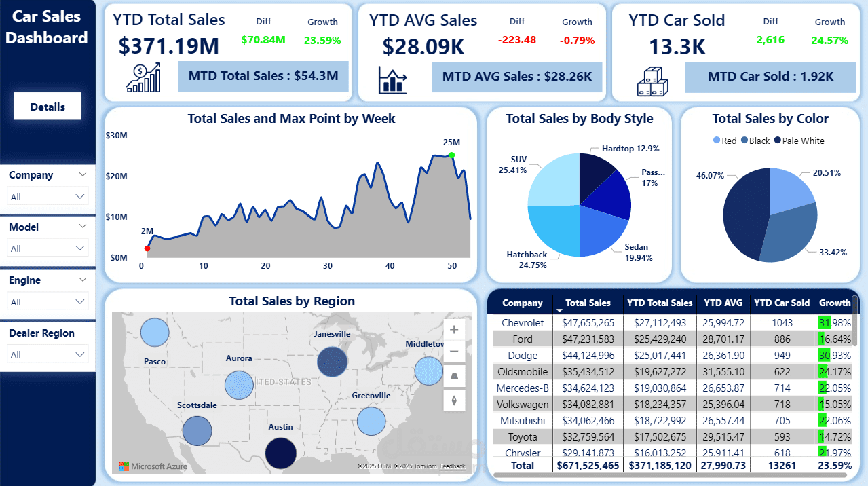Viewport: 868px width, 486px height.
Task: Click the Pasco bubble on the map
Action: click(155, 333)
